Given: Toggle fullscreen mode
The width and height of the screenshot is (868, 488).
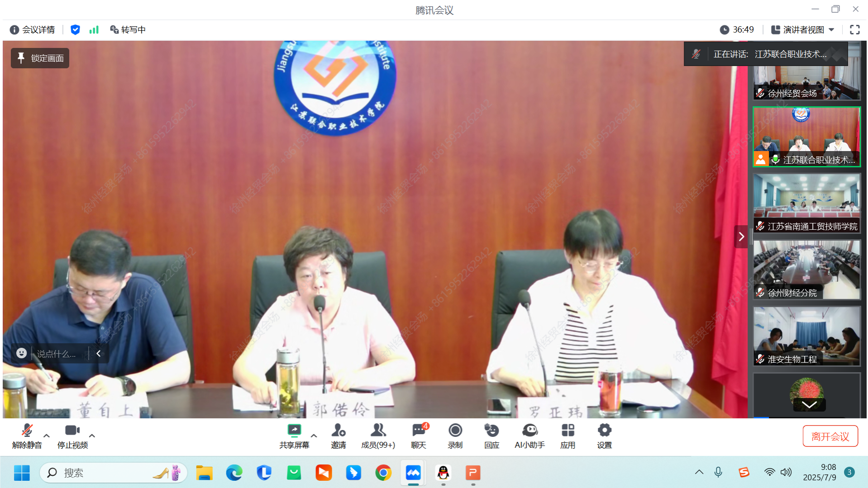Looking at the screenshot, I should pos(854,30).
